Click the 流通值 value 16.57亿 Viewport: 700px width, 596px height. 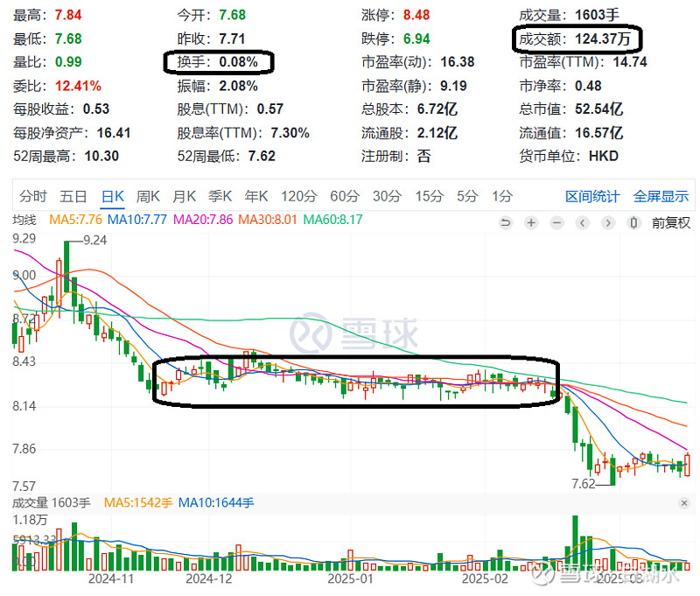pyautogui.click(x=598, y=133)
